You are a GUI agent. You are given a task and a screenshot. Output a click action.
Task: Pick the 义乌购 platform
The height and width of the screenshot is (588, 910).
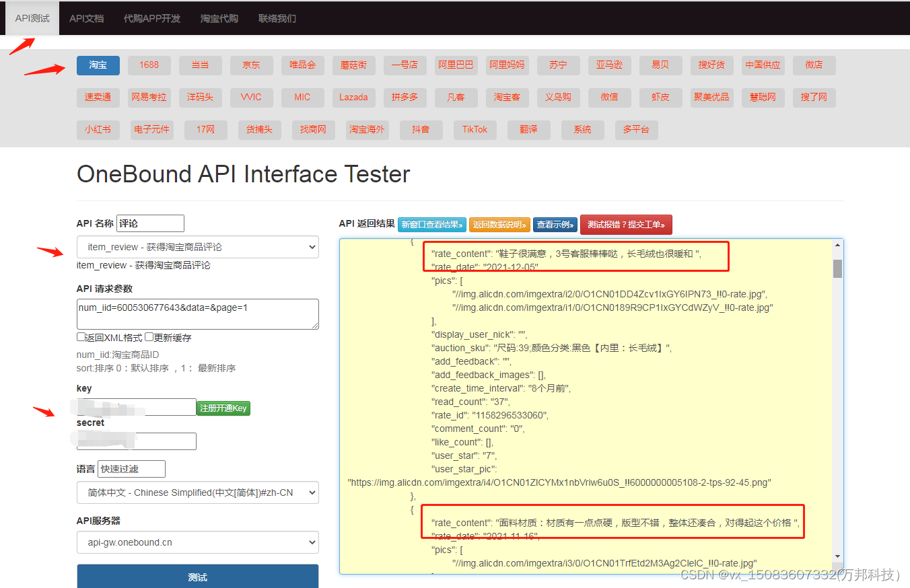coord(559,98)
